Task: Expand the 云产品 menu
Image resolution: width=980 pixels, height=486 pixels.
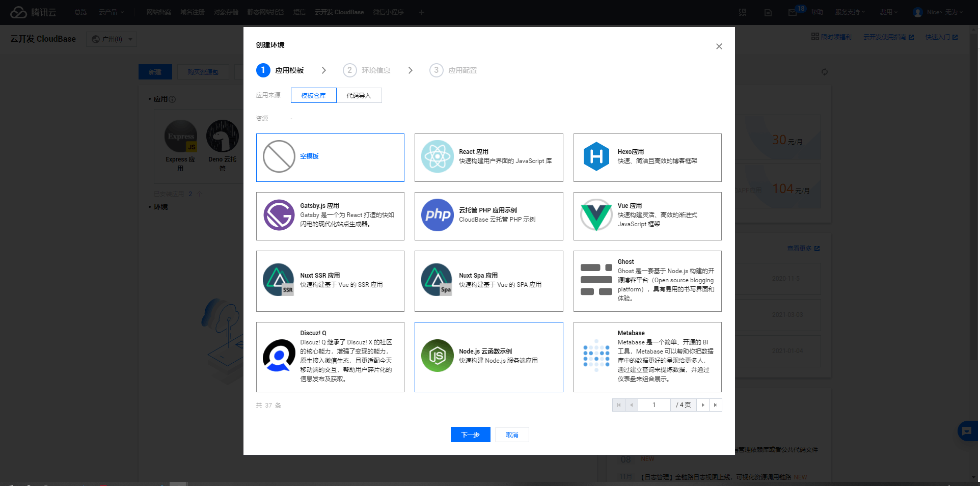Action: [x=111, y=12]
